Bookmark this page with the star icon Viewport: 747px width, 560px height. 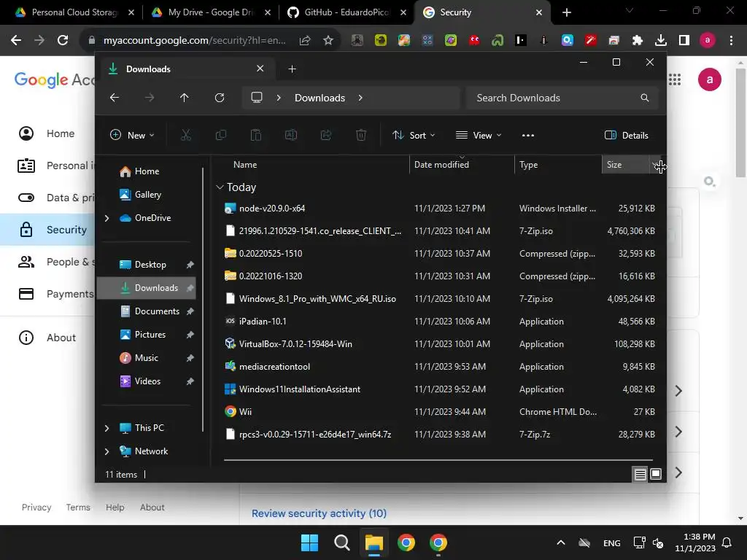pyautogui.click(x=328, y=41)
